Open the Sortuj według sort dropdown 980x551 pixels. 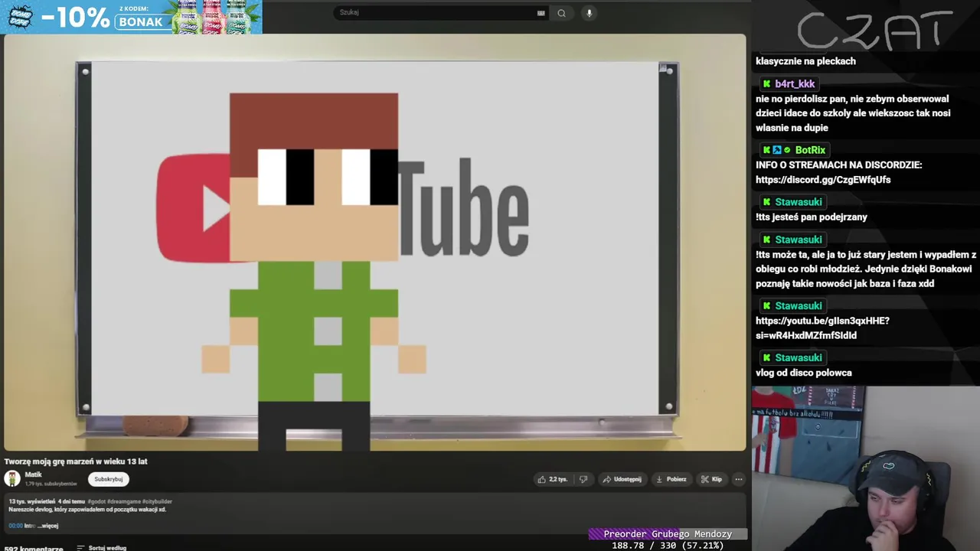(x=102, y=548)
